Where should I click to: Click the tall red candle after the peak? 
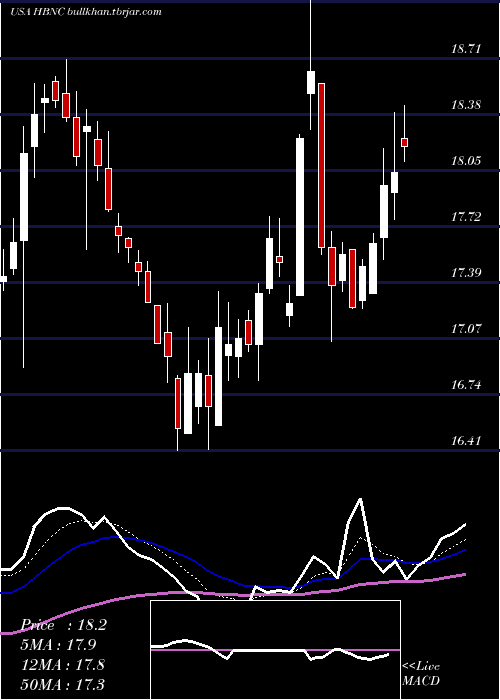tap(321, 165)
